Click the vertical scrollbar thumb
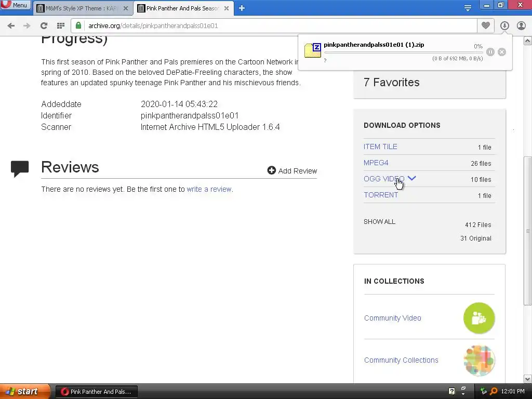The image size is (532, 399). point(528,231)
